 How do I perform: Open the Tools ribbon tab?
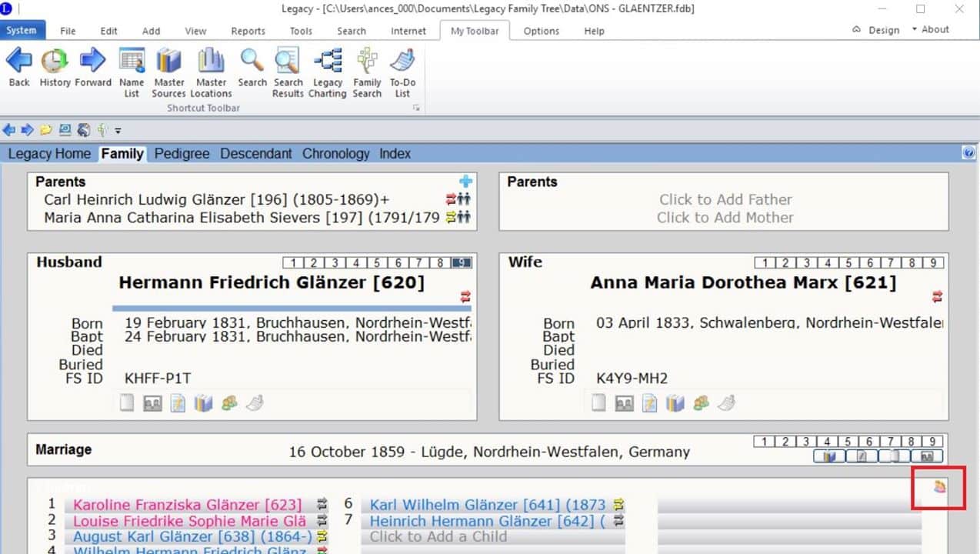coord(301,31)
